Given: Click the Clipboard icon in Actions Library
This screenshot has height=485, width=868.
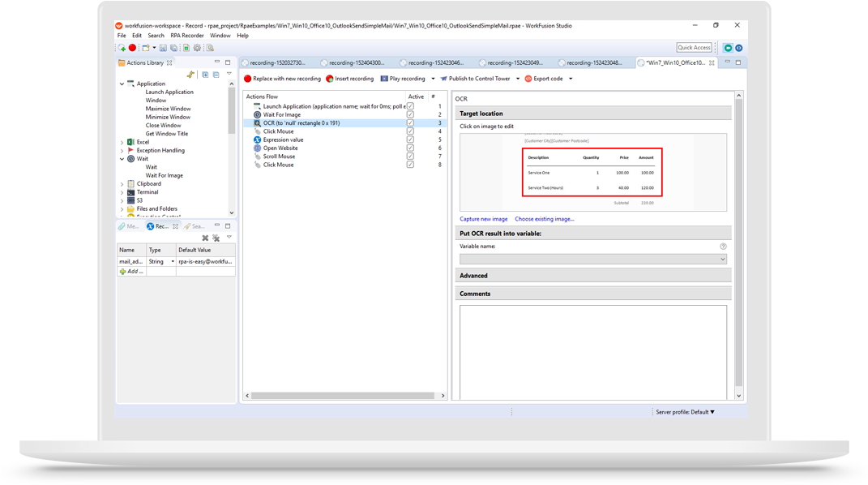Looking at the screenshot, I should (x=130, y=183).
